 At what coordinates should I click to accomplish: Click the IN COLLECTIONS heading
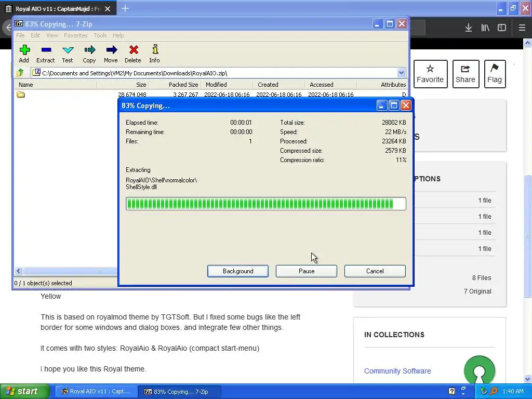[x=394, y=335]
